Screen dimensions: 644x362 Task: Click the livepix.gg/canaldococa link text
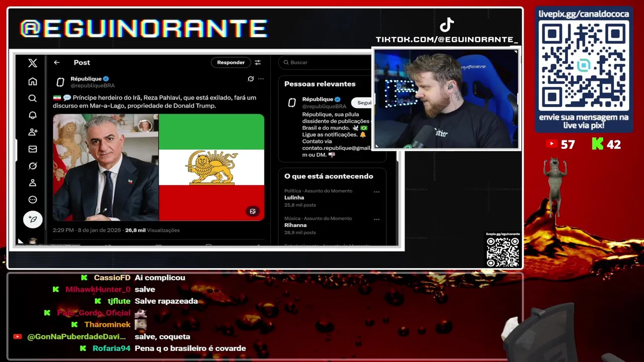point(584,14)
